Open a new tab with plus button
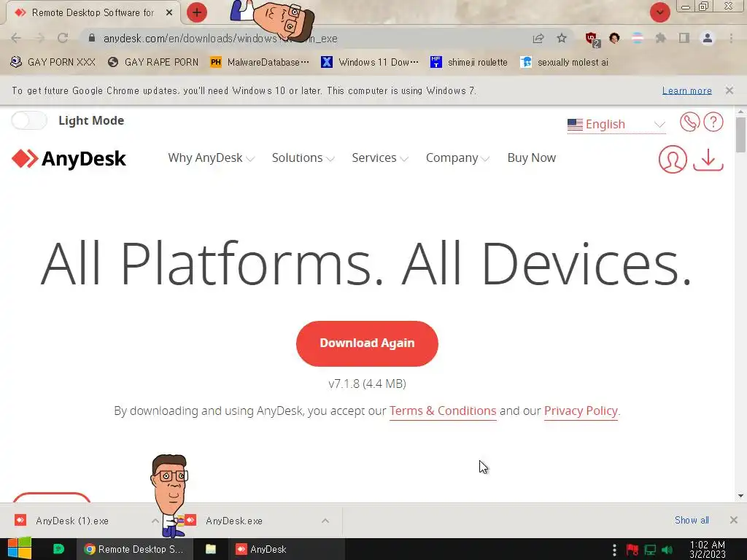The width and height of the screenshot is (747, 560). coord(197,12)
